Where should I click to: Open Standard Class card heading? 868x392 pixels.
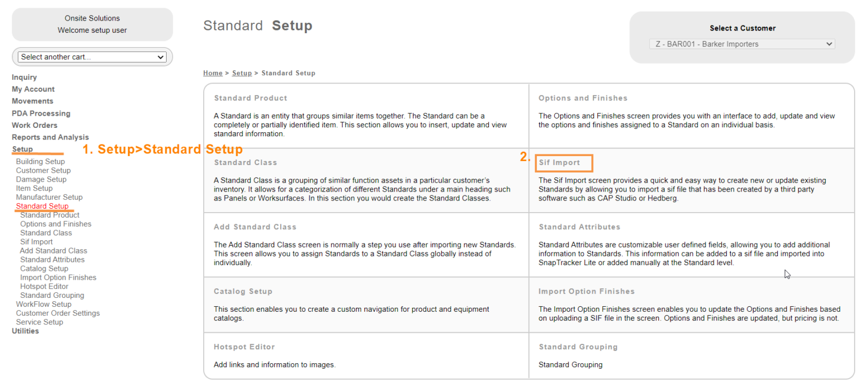click(245, 163)
